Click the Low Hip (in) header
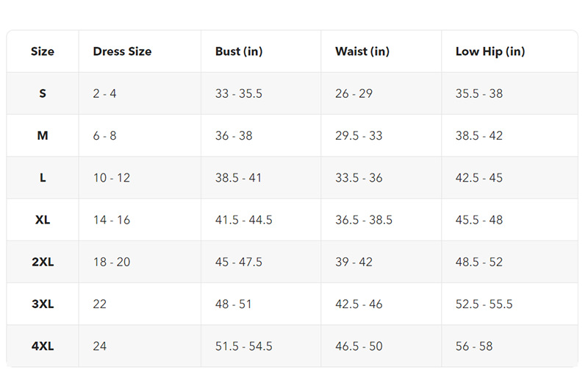 coord(490,51)
